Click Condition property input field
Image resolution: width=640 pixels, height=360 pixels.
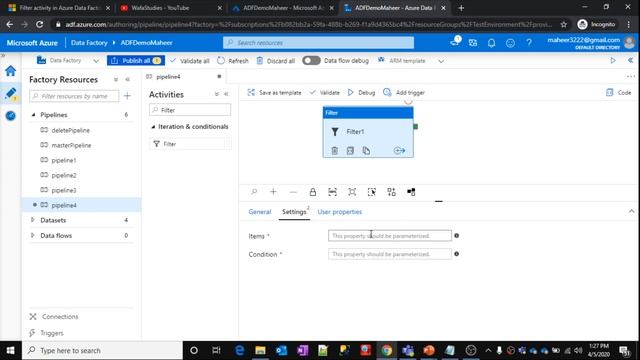[x=390, y=254]
